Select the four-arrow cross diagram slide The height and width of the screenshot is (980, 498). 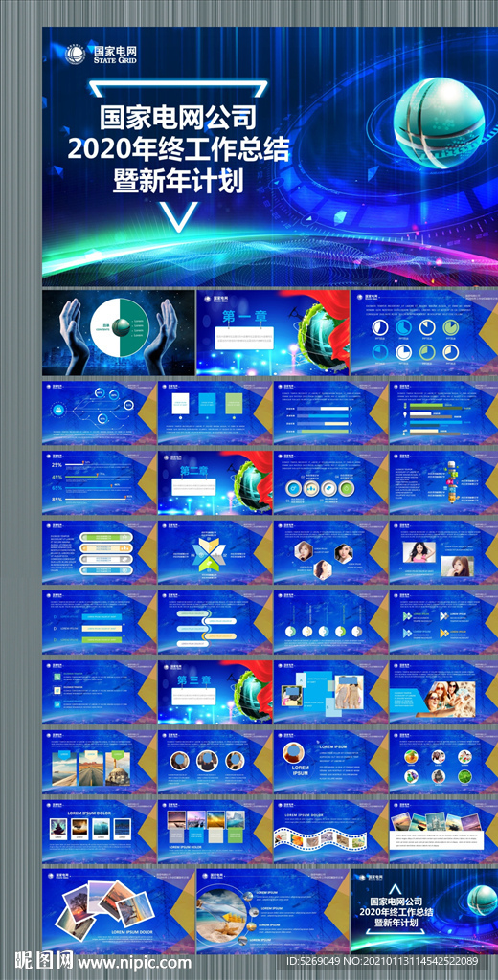tap(215, 552)
